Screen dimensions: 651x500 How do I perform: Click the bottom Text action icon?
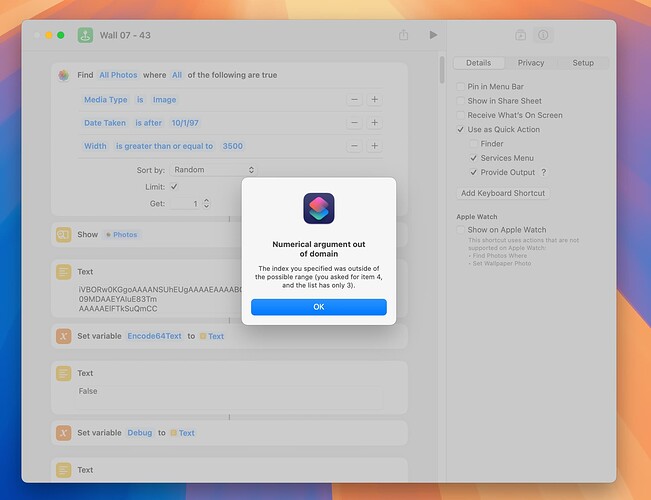point(64,470)
